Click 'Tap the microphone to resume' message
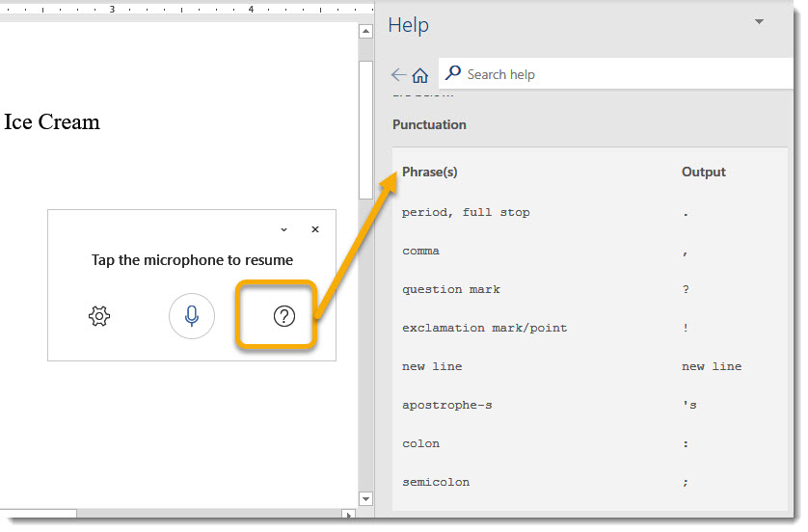 coord(192,260)
